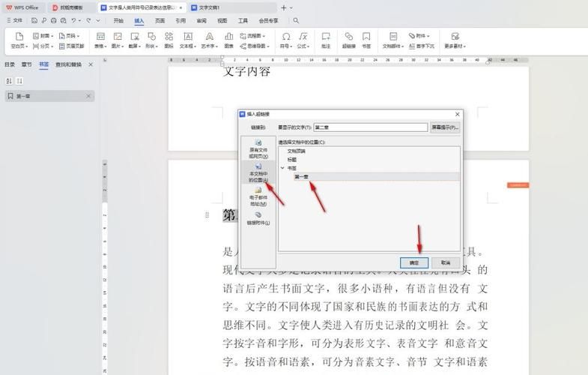Screen dimensions: 588x375
Task: Switch to the 页面 ribbon tab
Action: 160,21
